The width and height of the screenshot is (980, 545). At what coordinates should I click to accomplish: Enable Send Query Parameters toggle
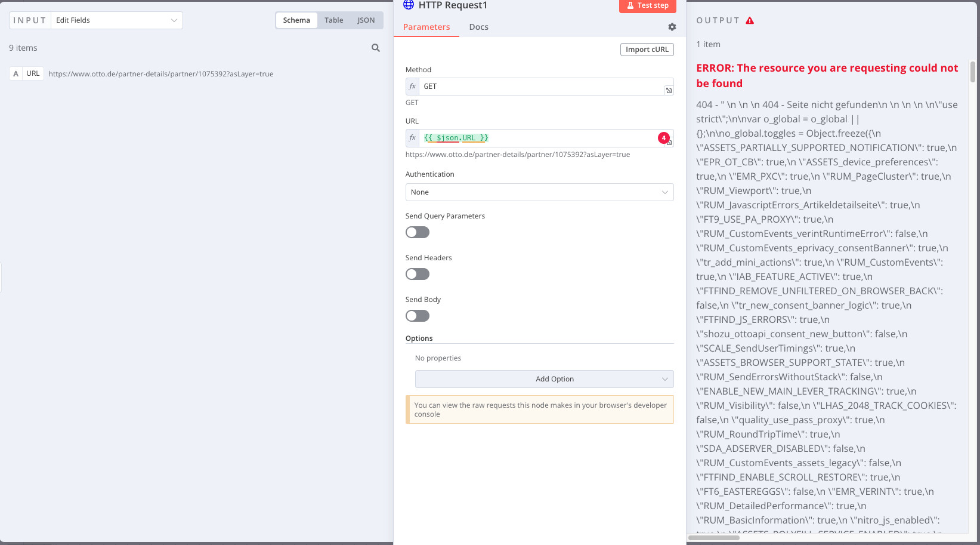coord(418,232)
